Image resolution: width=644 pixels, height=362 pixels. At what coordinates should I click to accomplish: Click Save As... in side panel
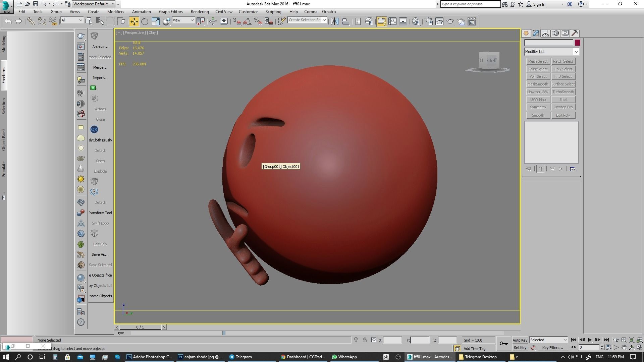[100, 254]
